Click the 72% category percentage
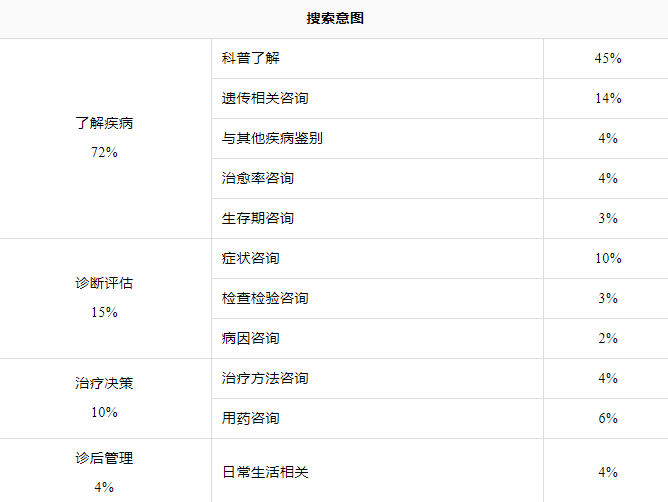 (x=104, y=152)
